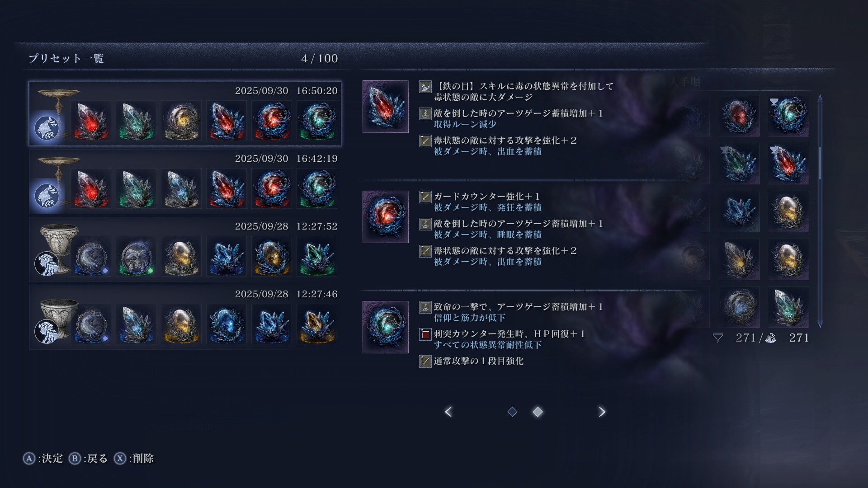Click the teal orb relic beside 致命の一撃
868x488 pixels.
(x=386, y=327)
